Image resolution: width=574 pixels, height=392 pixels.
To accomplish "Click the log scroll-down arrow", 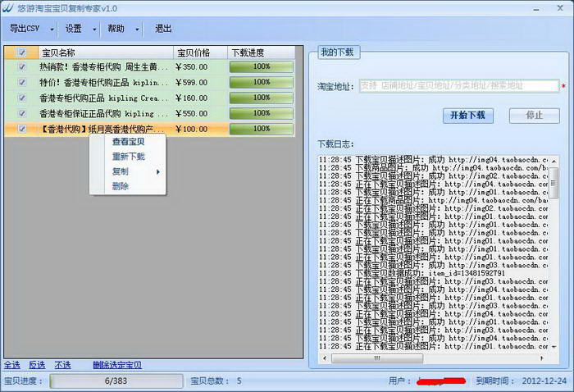I will click(x=553, y=347).
